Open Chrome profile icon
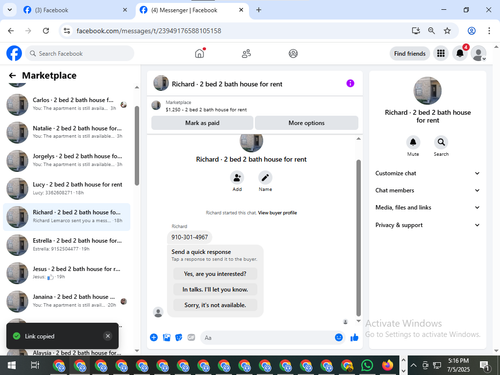This screenshot has width=500, height=375. pyautogui.click(x=471, y=31)
